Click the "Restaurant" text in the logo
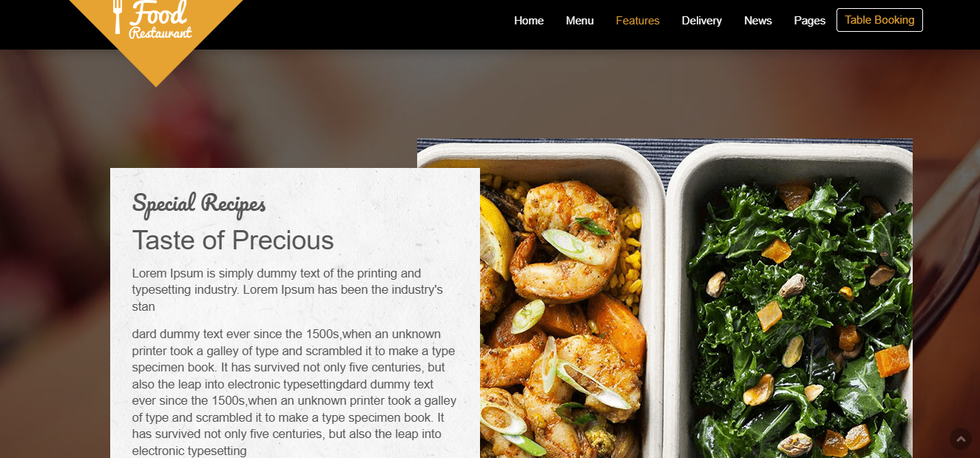Screen dimensions: 980x458 (x=160, y=33)
